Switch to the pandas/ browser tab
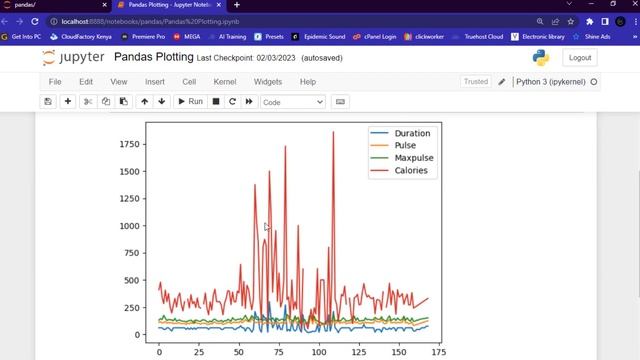 tap(53, 5)
